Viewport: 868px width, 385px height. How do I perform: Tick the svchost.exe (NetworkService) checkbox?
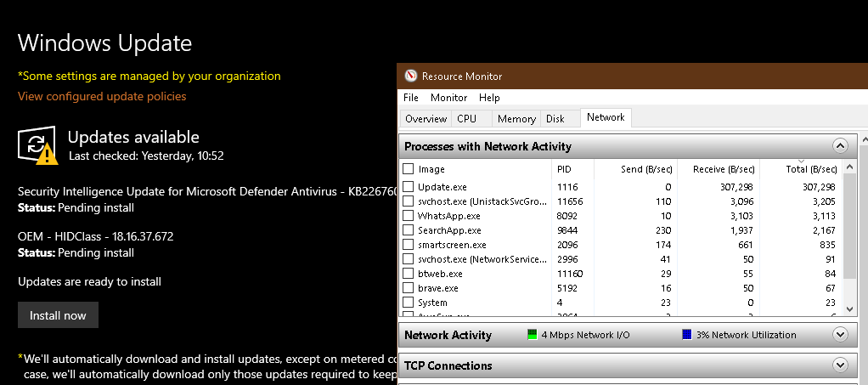408,258
